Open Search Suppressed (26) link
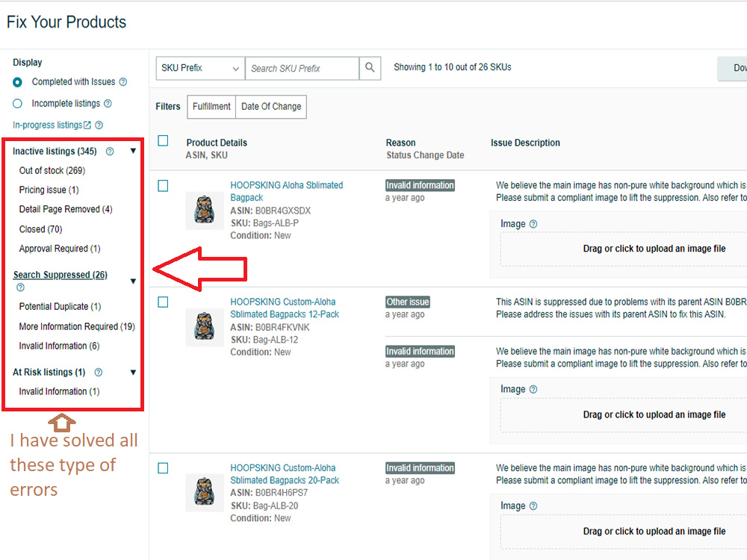The width and height of the screenshot is (747, 560). (60, 275)
